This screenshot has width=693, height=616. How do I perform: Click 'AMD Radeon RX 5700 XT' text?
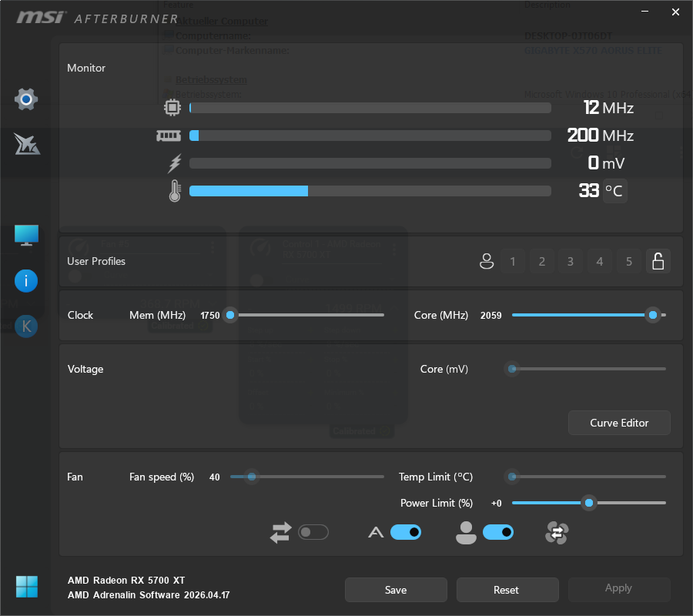click(x=126, y=581)
